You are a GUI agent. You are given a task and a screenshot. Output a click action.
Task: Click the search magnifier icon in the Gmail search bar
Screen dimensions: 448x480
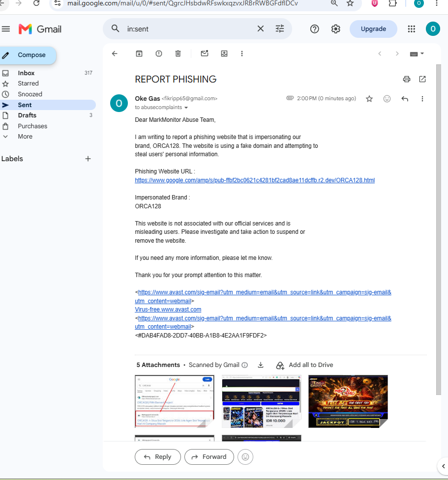115,29
